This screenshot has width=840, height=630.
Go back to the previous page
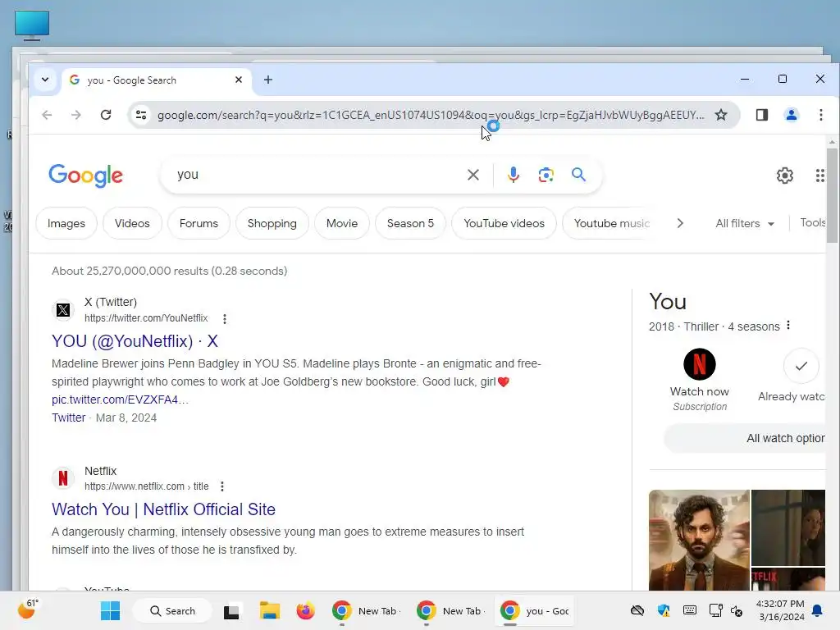[47, 115]
